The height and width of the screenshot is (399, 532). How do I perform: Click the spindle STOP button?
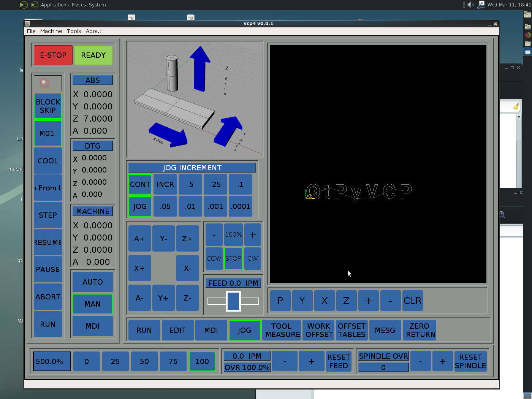click(x=233, y=258)
